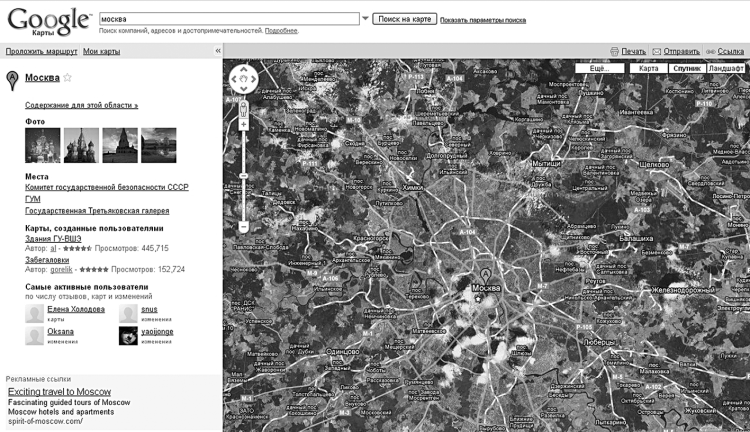Screen dimensions: 750x432
Task: Select the Street View pegman icon
Action: pyautogui.click(x=243, y=109)
